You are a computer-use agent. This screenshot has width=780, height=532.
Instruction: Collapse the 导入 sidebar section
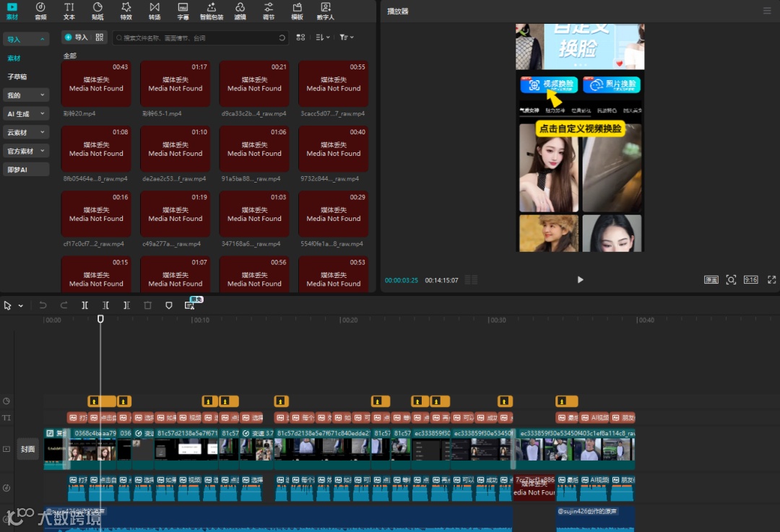pos(26,39)
